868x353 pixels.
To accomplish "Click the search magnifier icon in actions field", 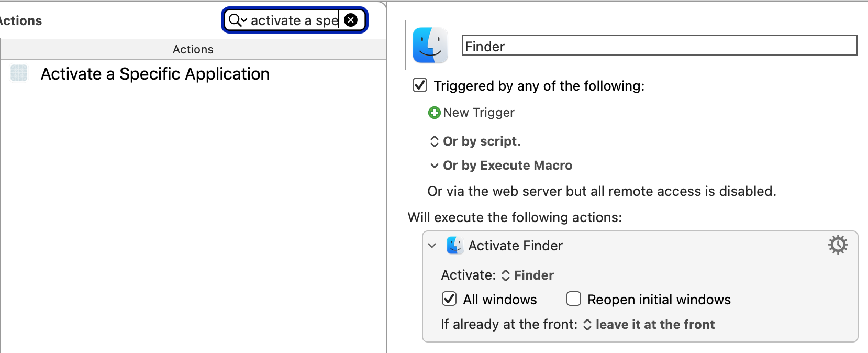I will pos(235,20).
